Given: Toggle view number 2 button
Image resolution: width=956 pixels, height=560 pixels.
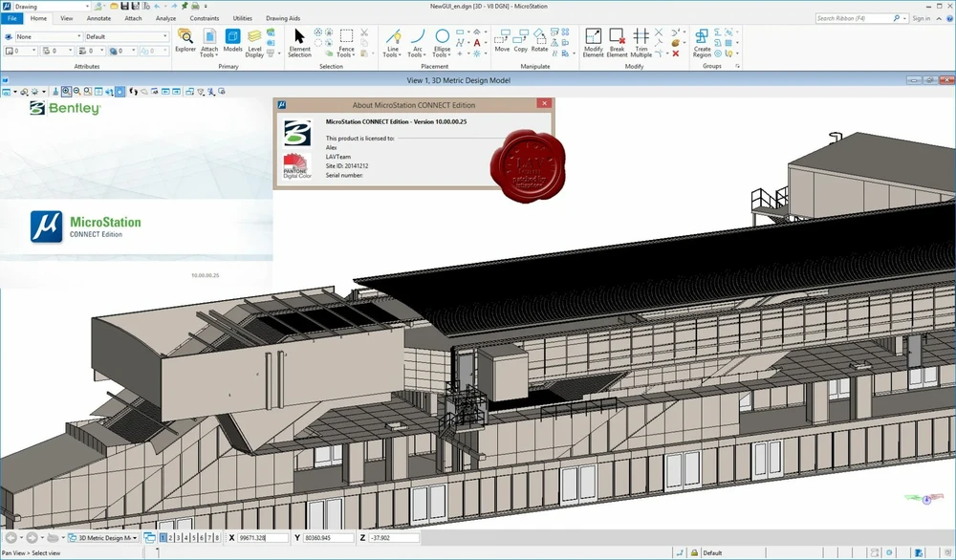Looking at the screenshot, I should (171, 538).
